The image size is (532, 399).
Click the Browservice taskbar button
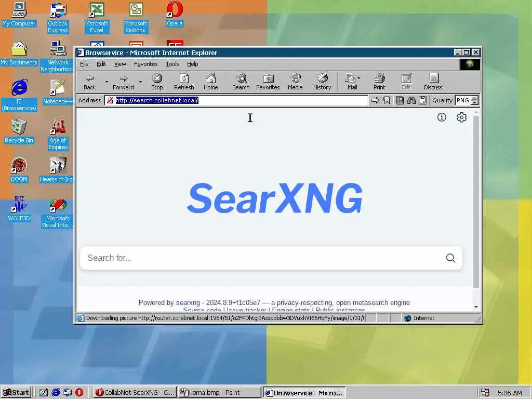(x=304, y=393)
